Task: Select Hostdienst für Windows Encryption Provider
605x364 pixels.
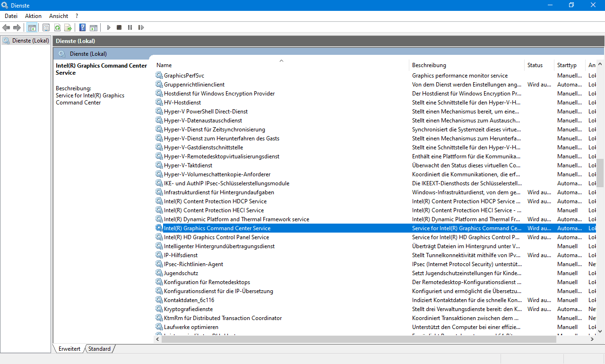Action: point(376,94)
